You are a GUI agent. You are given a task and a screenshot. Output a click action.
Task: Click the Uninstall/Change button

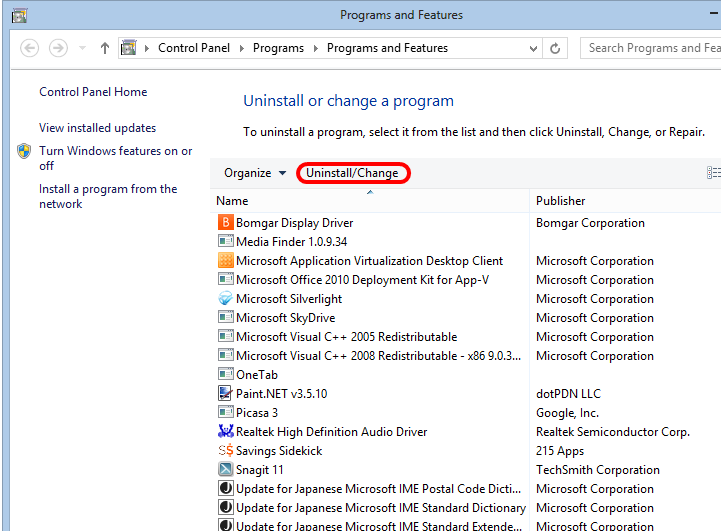[352, 173]
